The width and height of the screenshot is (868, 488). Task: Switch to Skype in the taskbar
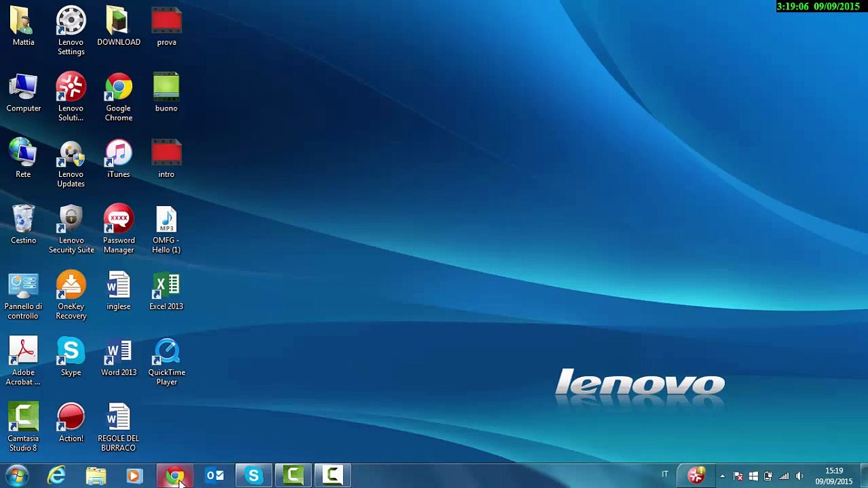click(254, 476)
